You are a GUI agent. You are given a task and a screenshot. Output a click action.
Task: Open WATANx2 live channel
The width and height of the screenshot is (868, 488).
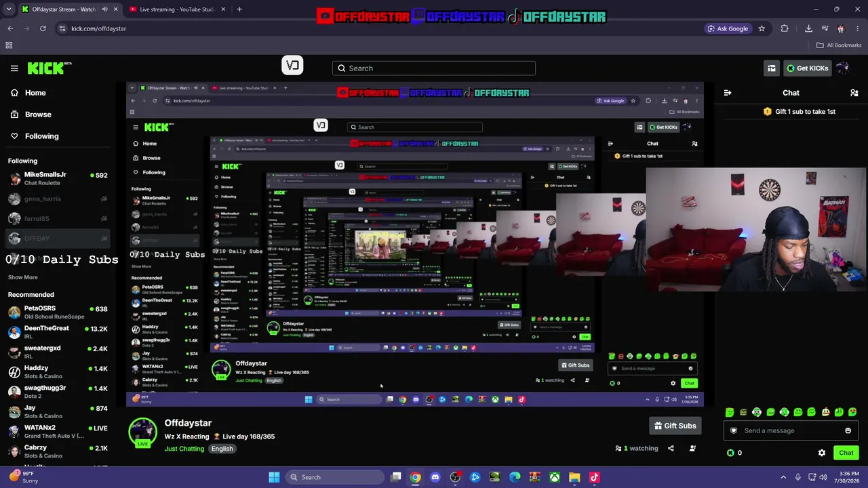58,431
